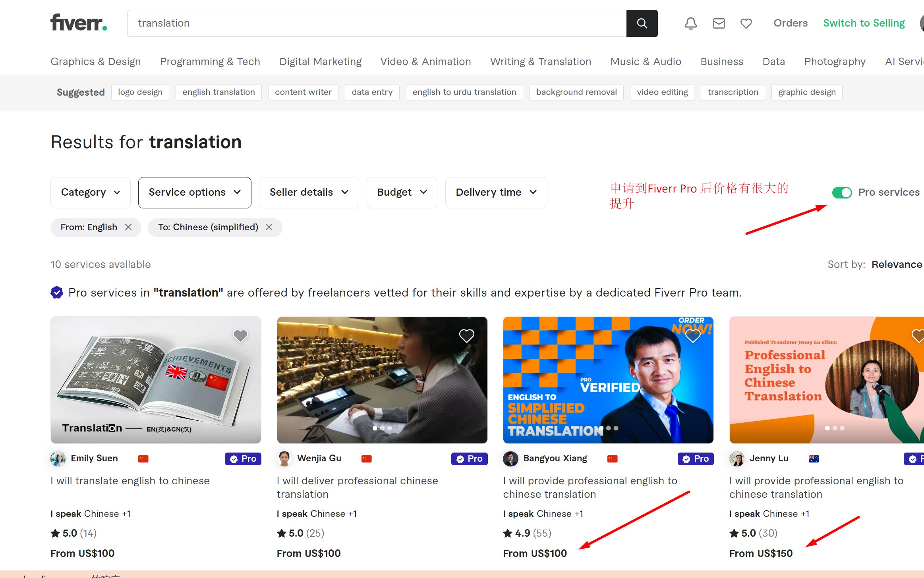This screenshot has height=578, width=924.
Task: Open Graphics & Design category menu
Action: point(95,62)
